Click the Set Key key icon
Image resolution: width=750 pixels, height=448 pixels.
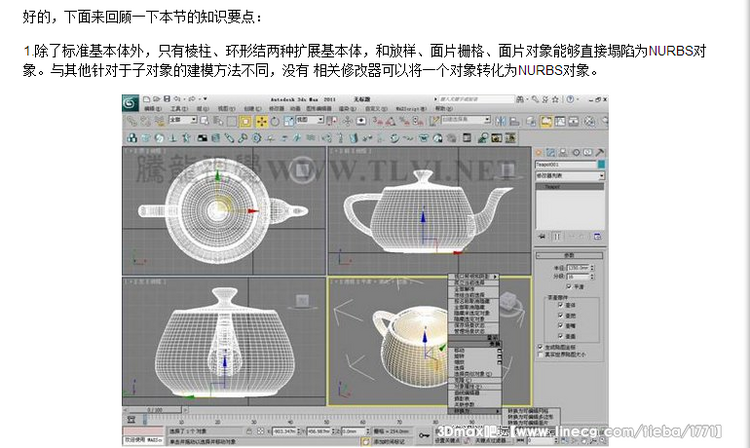[424, 435]
